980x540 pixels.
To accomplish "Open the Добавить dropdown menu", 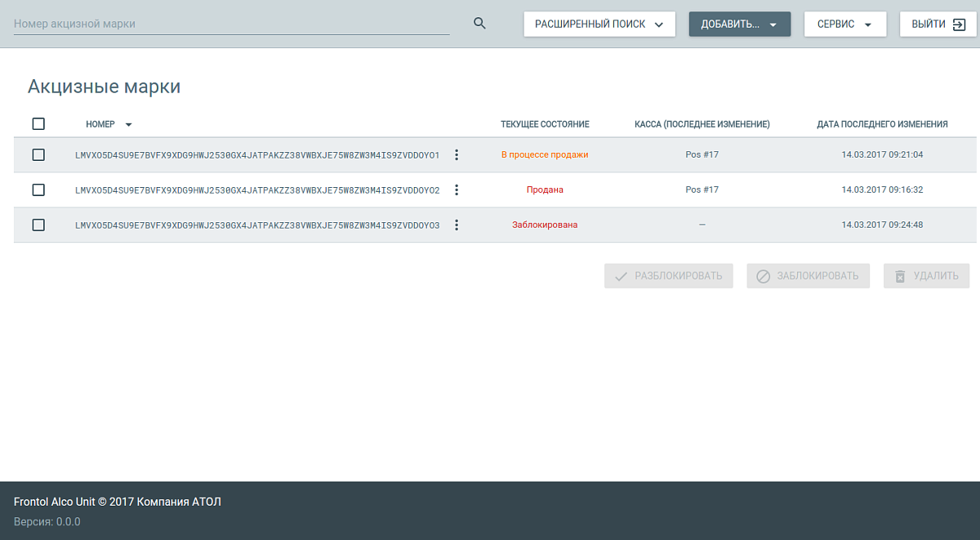I will [739, 25].
